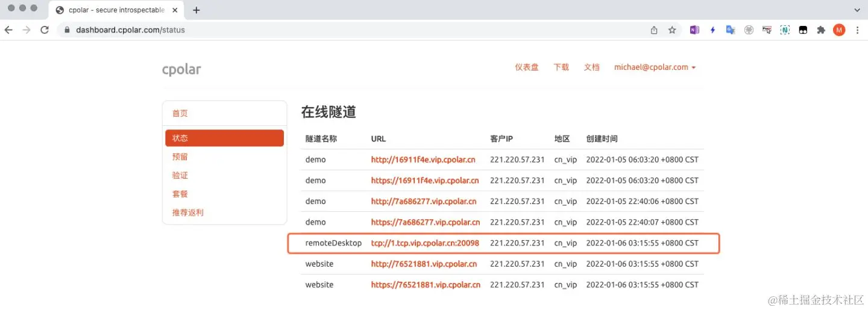Click the remoteDesktop tunnel name
The image size is (868, 310).
click(x=333, y=243)
